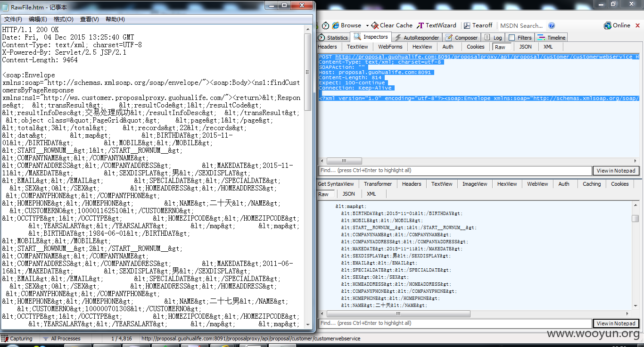Select response Cookies inspector tab
Image resolution: width=644 pixels, height=347 pixels.
click(619, 184)
